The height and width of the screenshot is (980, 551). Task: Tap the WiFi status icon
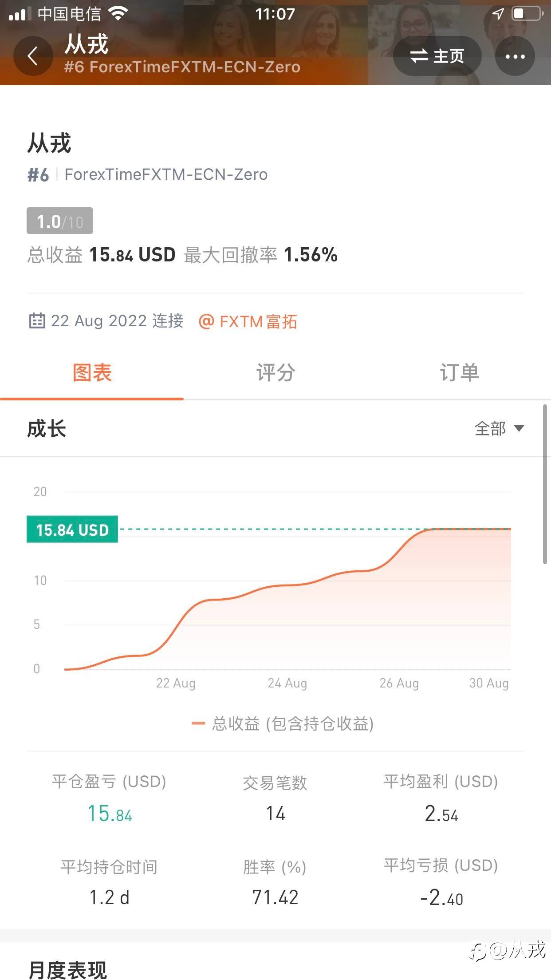118,14
